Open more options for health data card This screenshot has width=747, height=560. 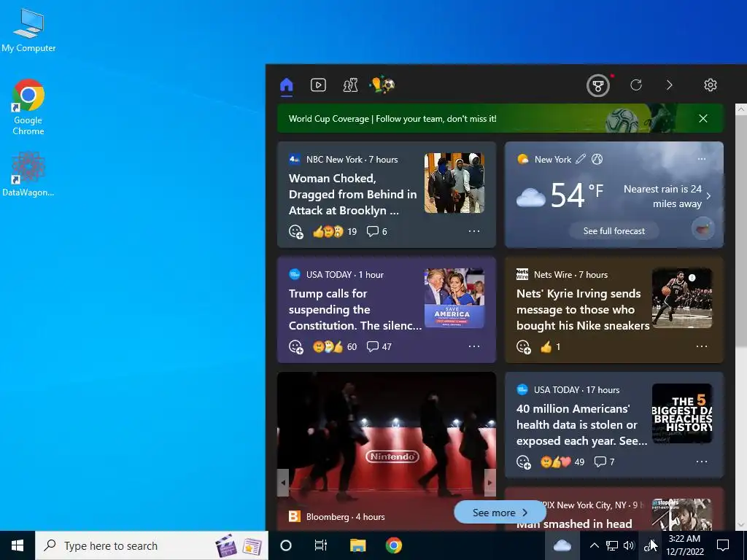click(702, 462)
